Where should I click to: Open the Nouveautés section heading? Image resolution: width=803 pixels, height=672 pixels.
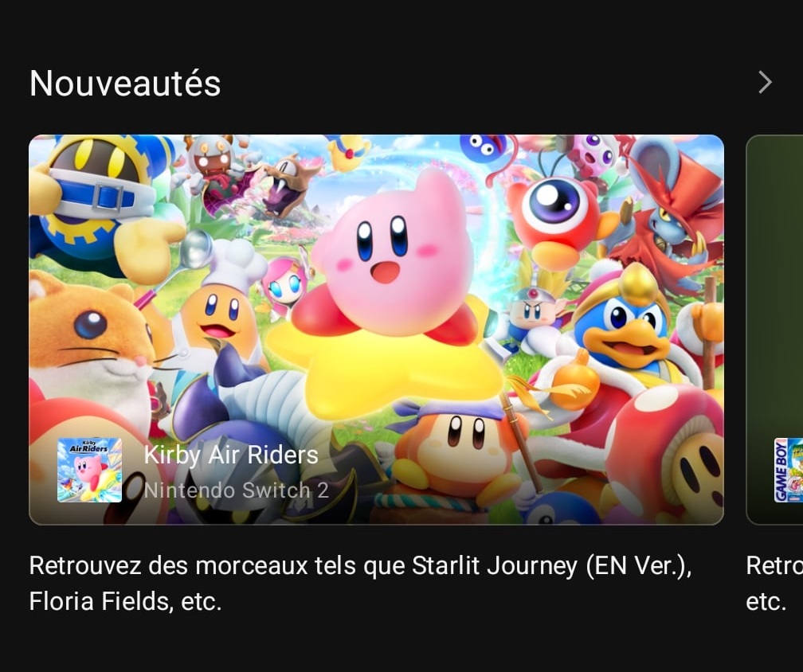coord(125,84)
